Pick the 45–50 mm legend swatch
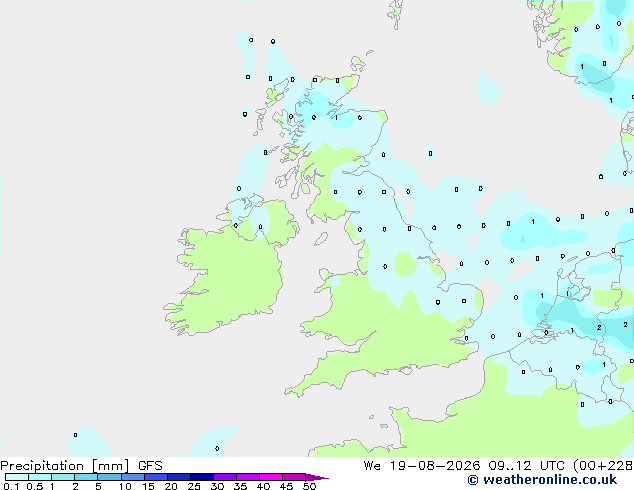Image resolution: width=634 pixels, height=490 pixels. tap(294, 477)
